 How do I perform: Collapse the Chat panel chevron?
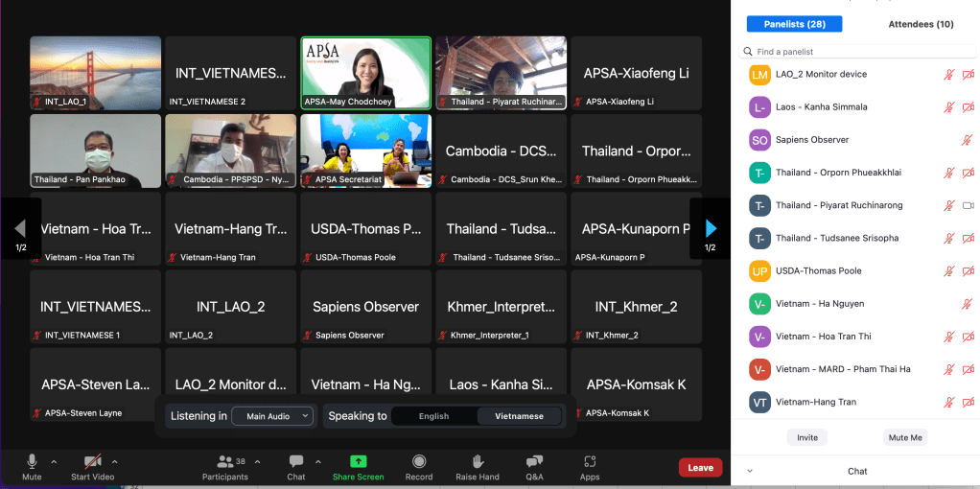pyautogui.click(x=749, y=472)
